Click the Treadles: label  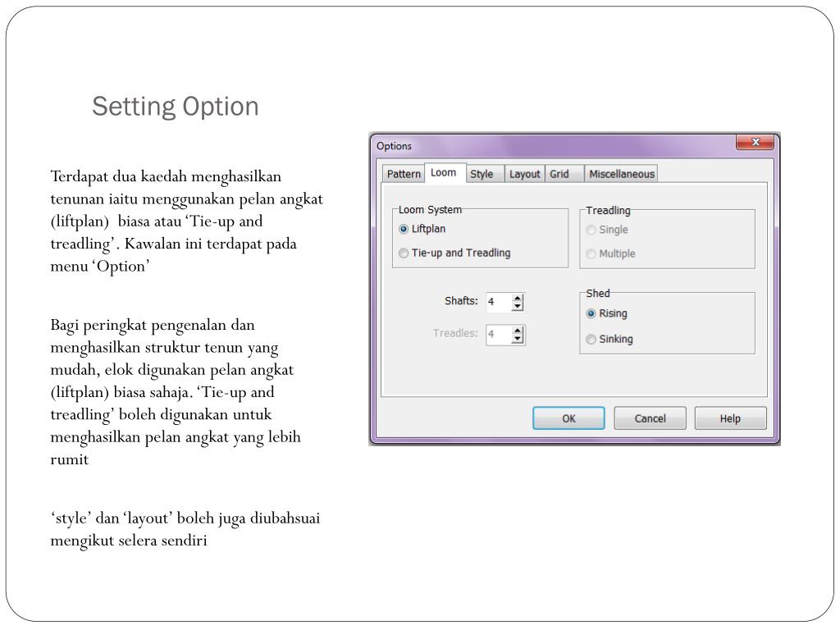[x=454, y=333]
